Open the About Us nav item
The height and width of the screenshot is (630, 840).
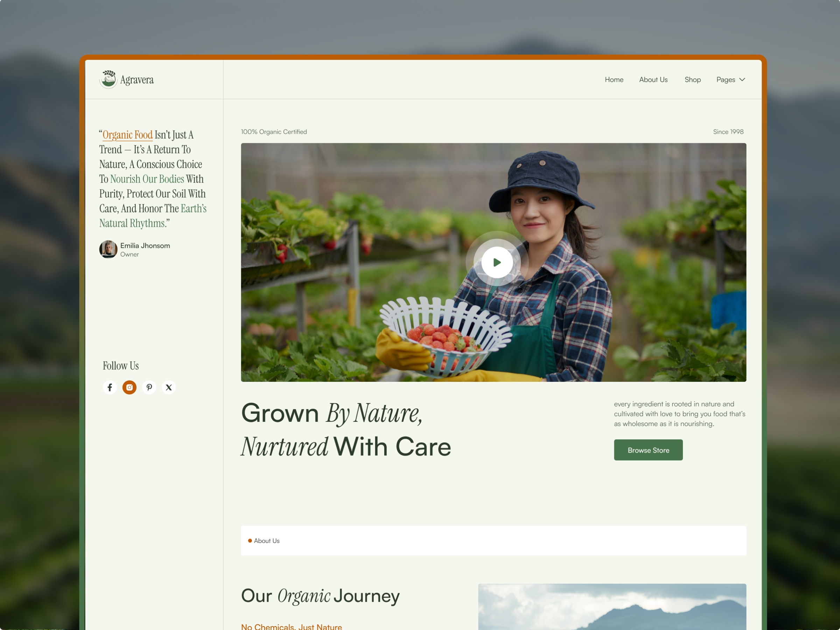coord(653,80)
